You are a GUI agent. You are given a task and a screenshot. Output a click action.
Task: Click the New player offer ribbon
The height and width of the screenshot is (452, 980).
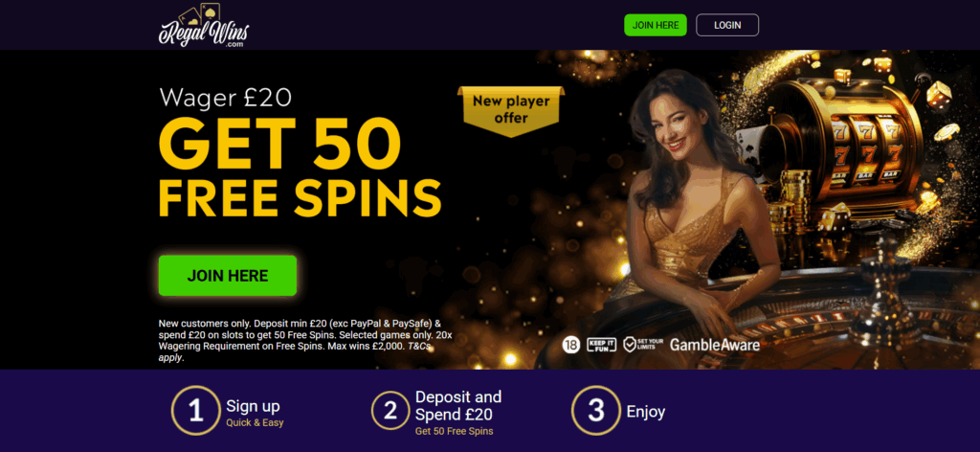[511, 110]
